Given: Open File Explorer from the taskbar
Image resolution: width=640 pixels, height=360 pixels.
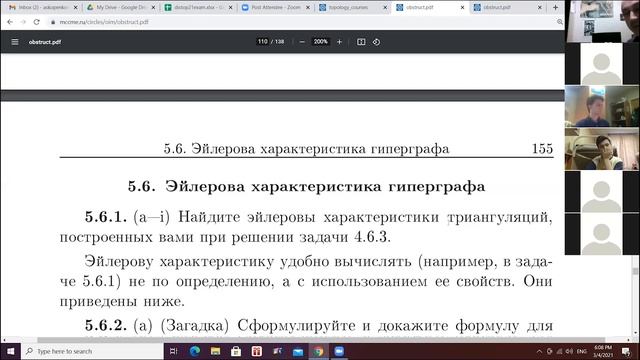Looking at the screenshot, I should [x=216, y=351].
